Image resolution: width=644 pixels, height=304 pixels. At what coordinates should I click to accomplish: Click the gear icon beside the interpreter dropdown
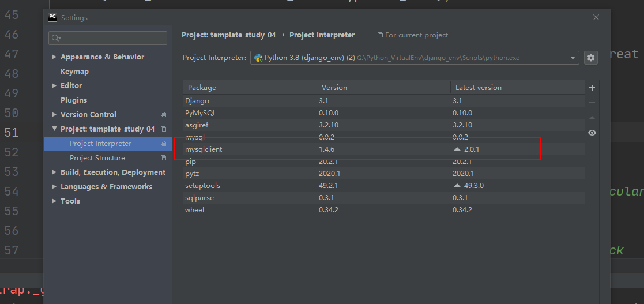pyautogui.click(x=590, y=58)
